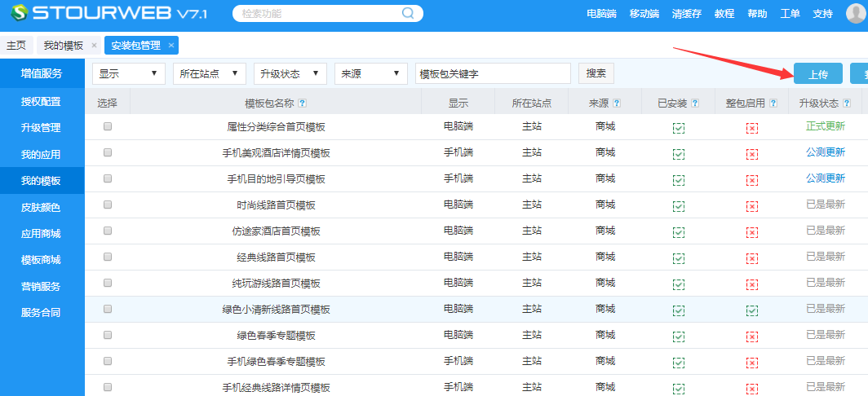Open the 显示 filter dropdown
The width and height of the screenshot is (868, 396).
point(129,73)
